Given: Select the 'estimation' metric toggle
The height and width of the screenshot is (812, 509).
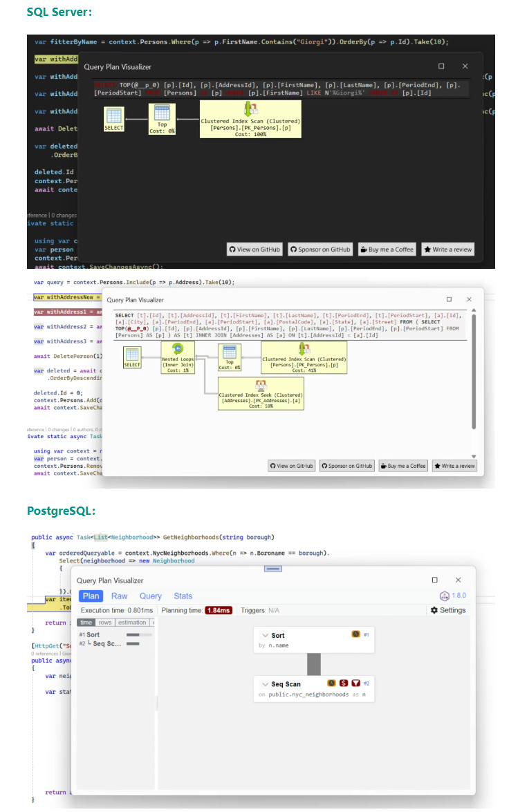Looking at the screenshot, I should 132,623.
